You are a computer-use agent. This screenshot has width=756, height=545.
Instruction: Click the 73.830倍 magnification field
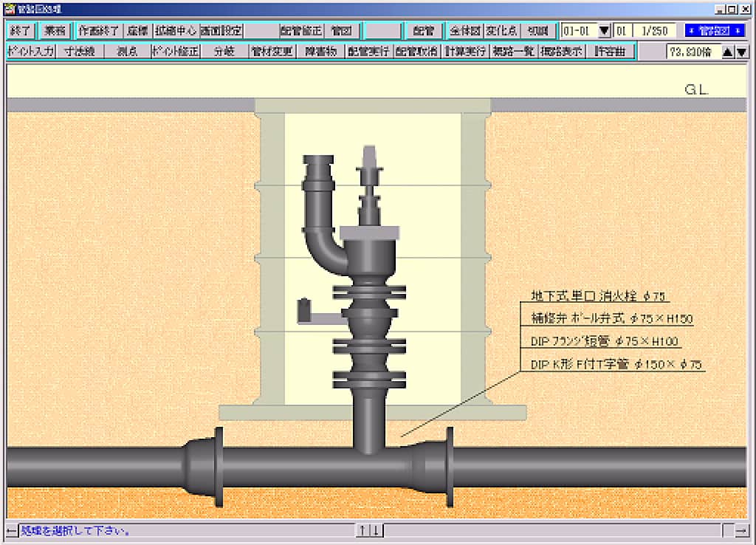[x=691, y=52]
